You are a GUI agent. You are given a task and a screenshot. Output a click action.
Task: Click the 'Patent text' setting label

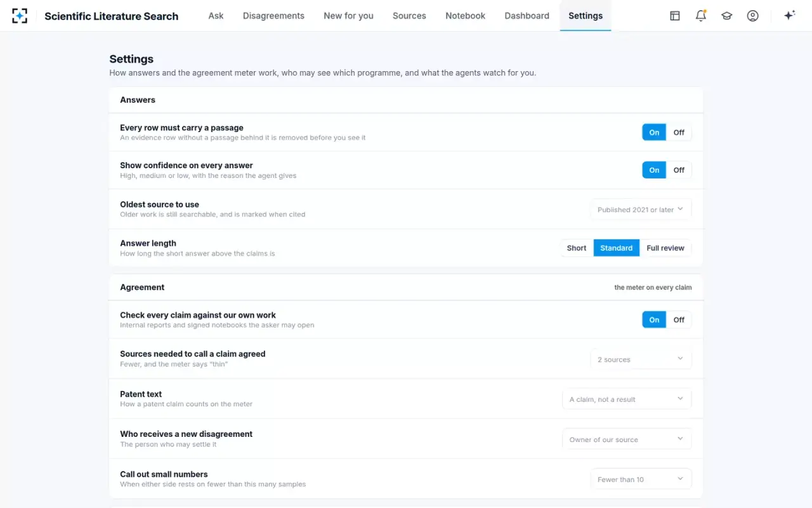pyautogui.click(x=141, y=394)
